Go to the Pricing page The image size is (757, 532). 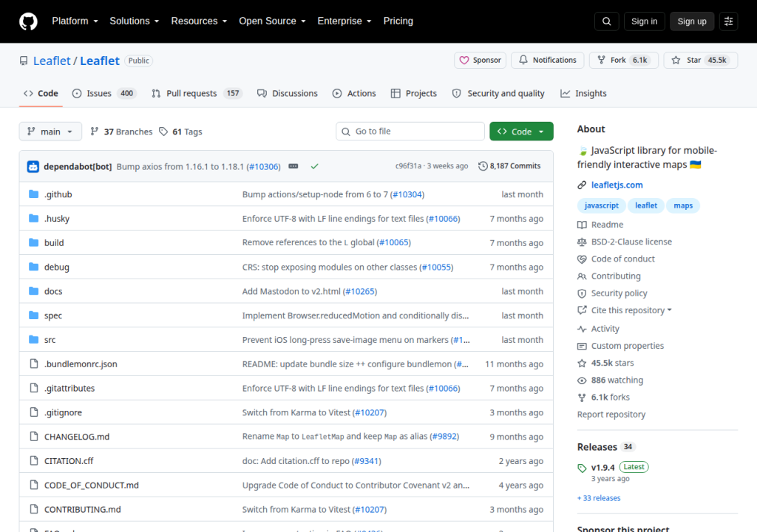398,21
